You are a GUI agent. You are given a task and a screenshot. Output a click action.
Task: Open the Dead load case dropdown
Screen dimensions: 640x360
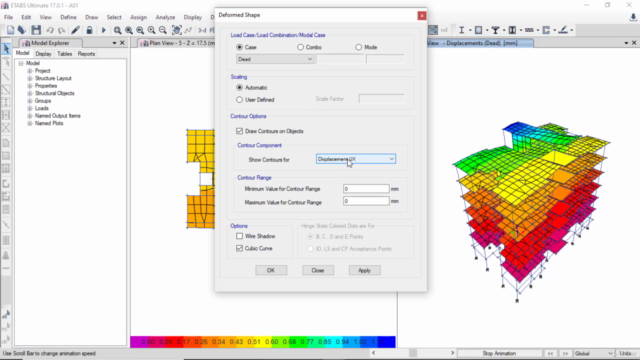coord(275,59)
